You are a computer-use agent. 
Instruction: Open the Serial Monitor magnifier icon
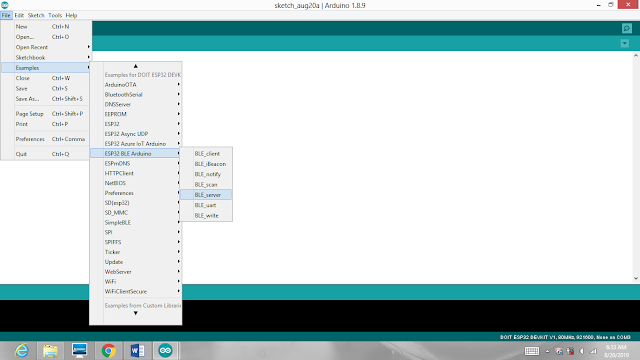click(x=627, y=28)
